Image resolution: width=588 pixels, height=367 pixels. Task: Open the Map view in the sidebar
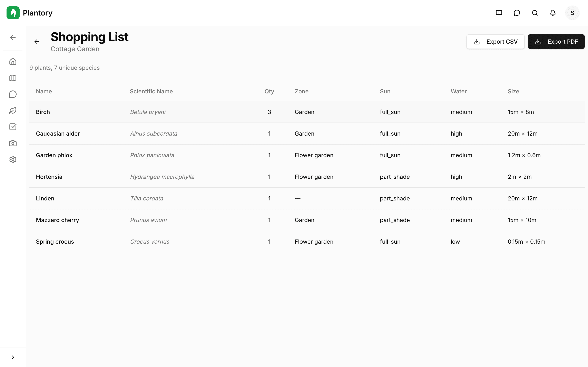[13, 78]
